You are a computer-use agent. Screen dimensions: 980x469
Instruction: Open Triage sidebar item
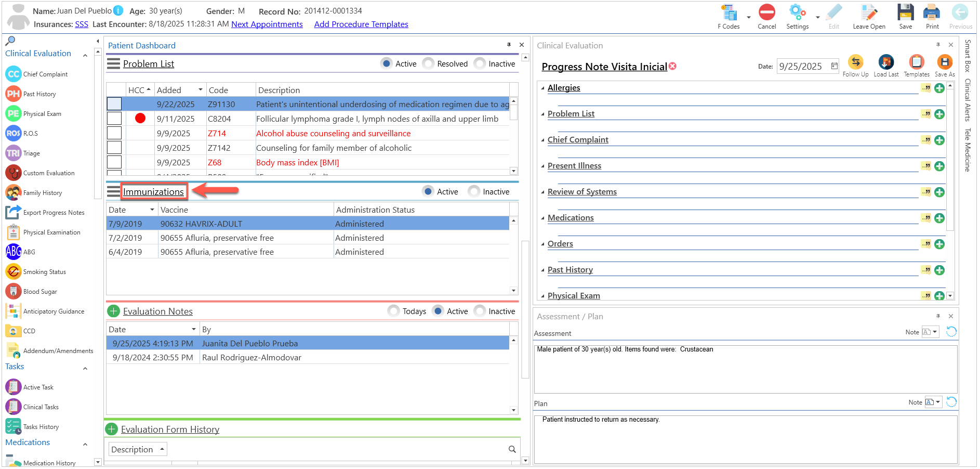click(x=23, y=153)
